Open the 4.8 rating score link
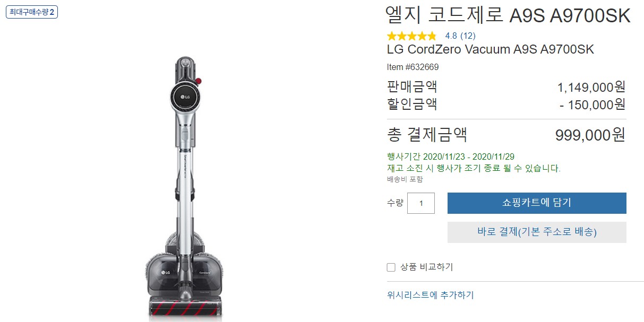Image resolution: width=644 pixels, height=322 pixels. pyautogui.click(x=451, y=36)
